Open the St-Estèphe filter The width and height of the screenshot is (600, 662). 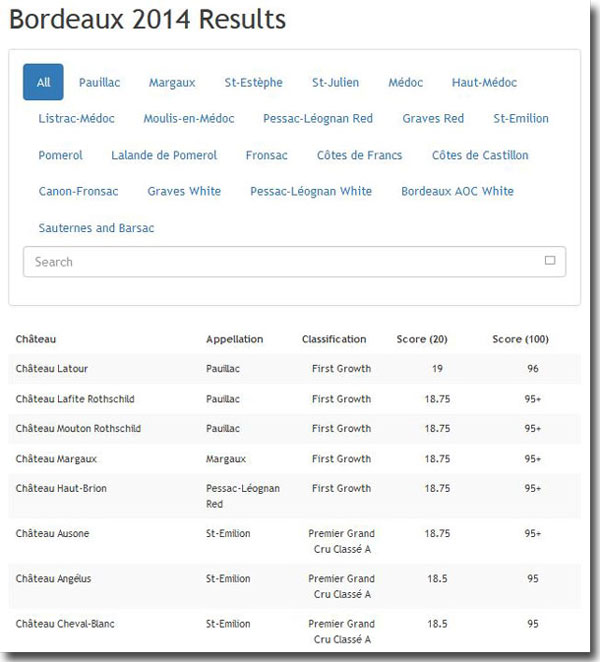coord(253,82)
